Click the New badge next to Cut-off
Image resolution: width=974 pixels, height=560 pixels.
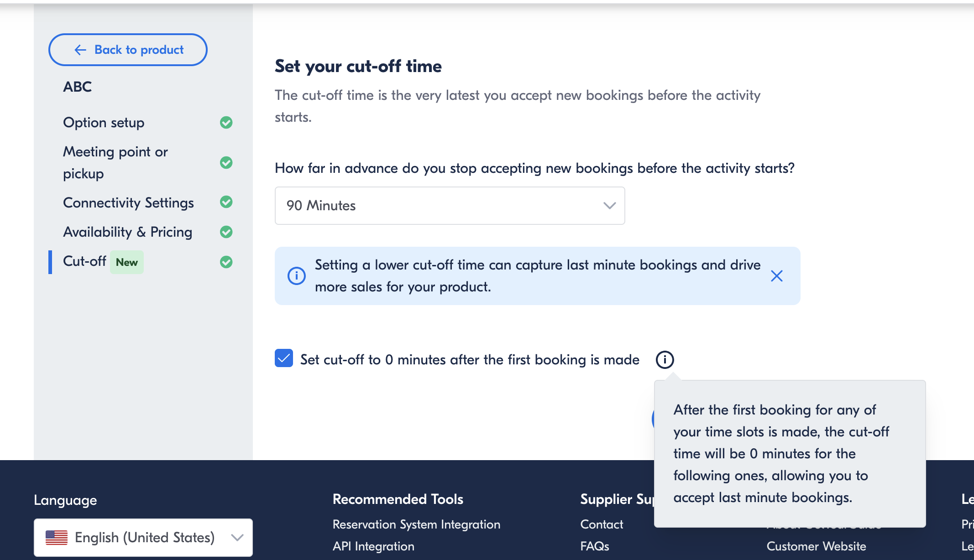[x=126, y=262]
